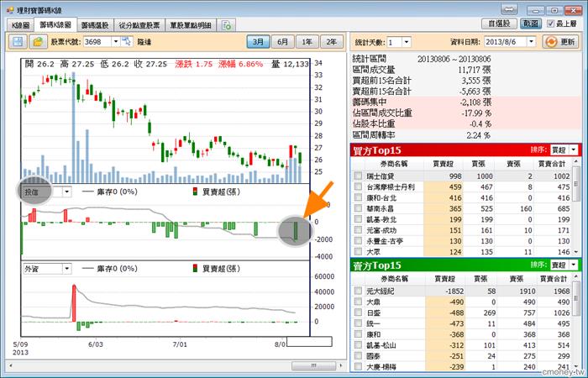Screen dimensions: 588x378
Task: Click 賣張 column header in 賣方Top15
Action: [517, 279]
